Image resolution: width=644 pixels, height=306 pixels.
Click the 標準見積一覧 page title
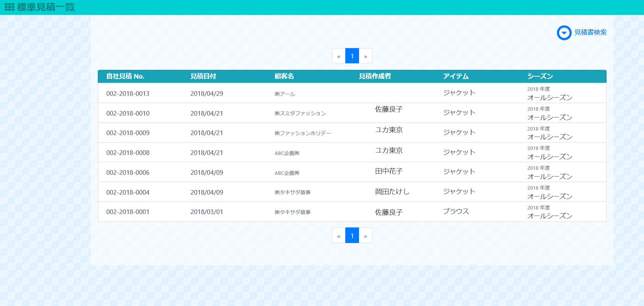(46, 7)
